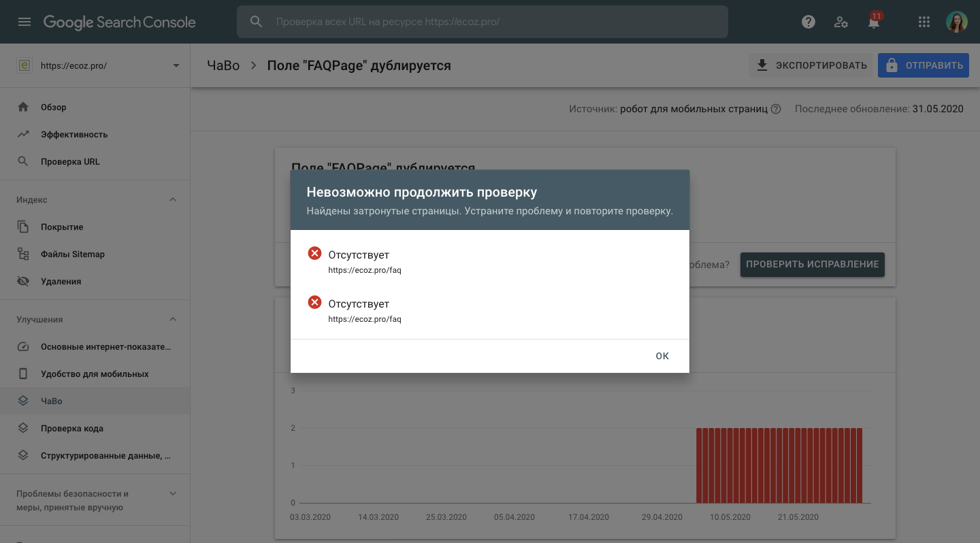Click the phone icon for mobile usability

(x=23, y=374)
